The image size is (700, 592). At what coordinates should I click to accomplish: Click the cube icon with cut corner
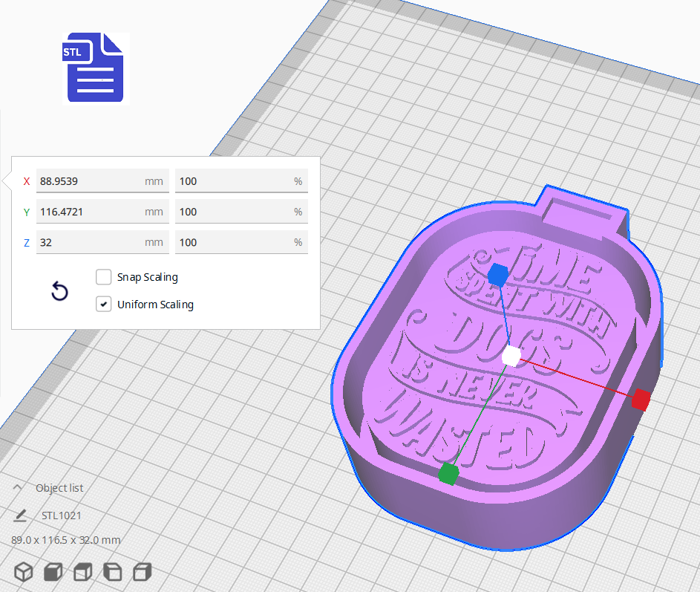[111, 572]
